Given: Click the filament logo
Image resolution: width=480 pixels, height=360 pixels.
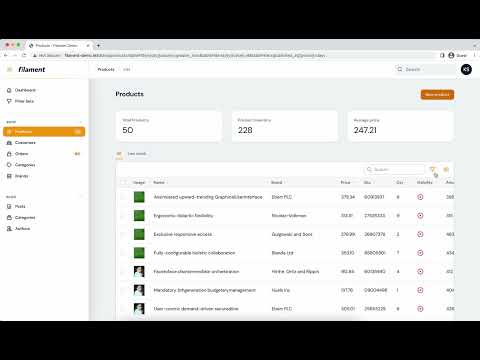Looking at the screenshot, I should pos(32,69).
